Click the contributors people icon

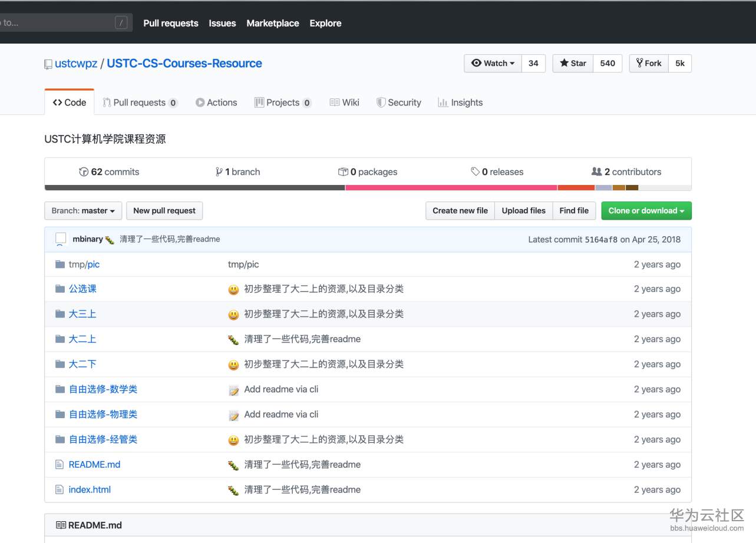[x=596, y=172]
